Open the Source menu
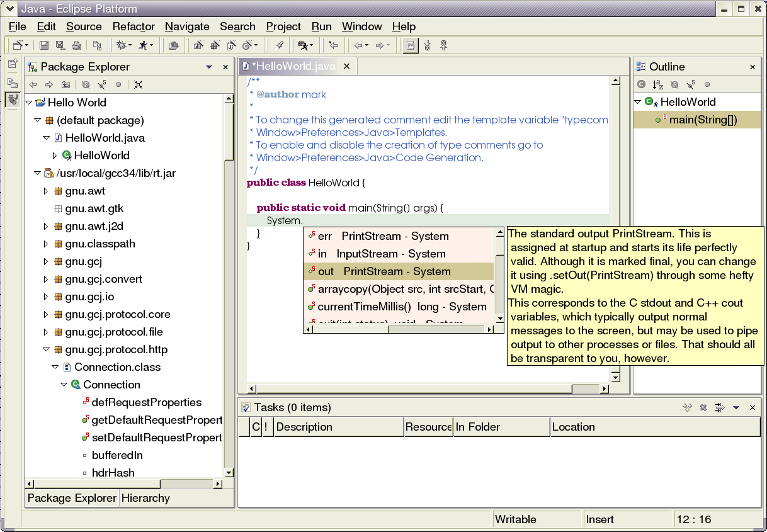 pos(84,26)
